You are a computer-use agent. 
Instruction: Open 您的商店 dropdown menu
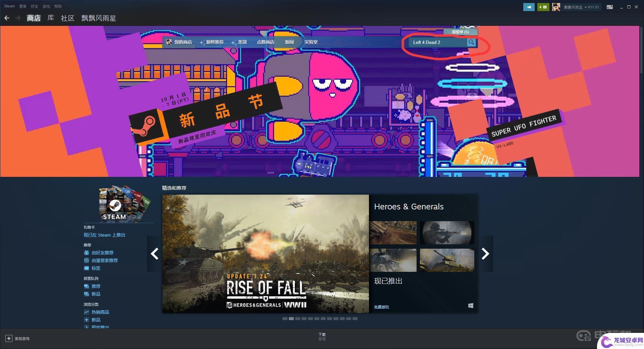point(183,42)
